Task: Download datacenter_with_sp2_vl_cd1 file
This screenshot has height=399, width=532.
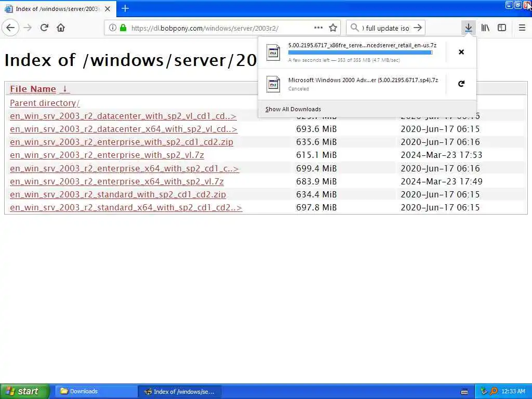Action: pyautogui.click(x=123, y=116)
